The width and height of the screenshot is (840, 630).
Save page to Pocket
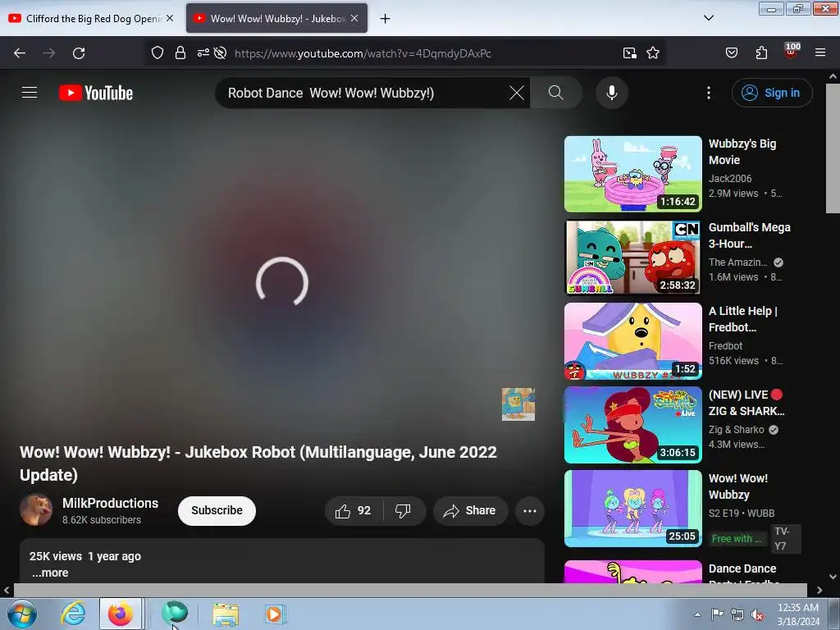tap(732, 53)
